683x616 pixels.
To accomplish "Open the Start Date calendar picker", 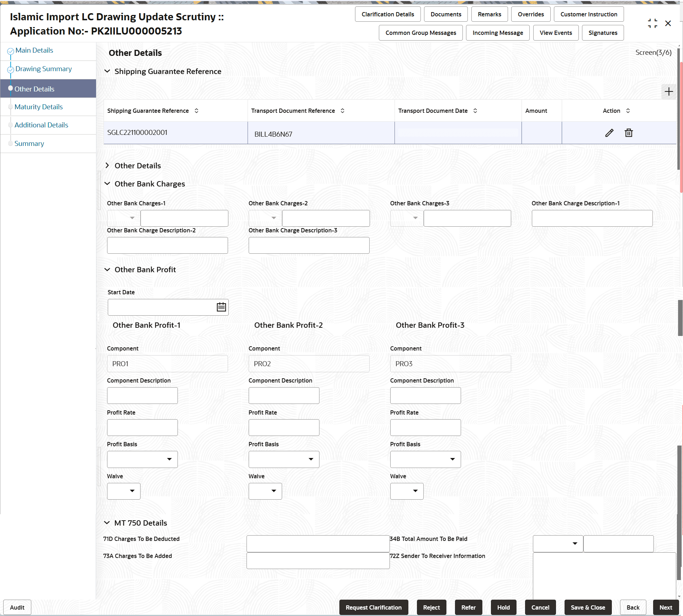I will point(221,307).
